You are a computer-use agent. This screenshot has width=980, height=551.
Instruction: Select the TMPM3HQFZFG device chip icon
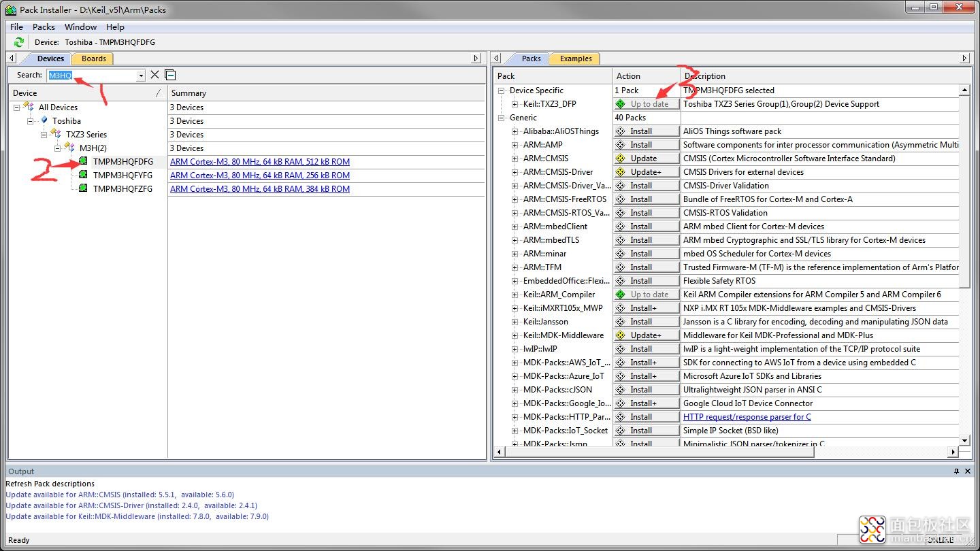[x=83, y=188]
